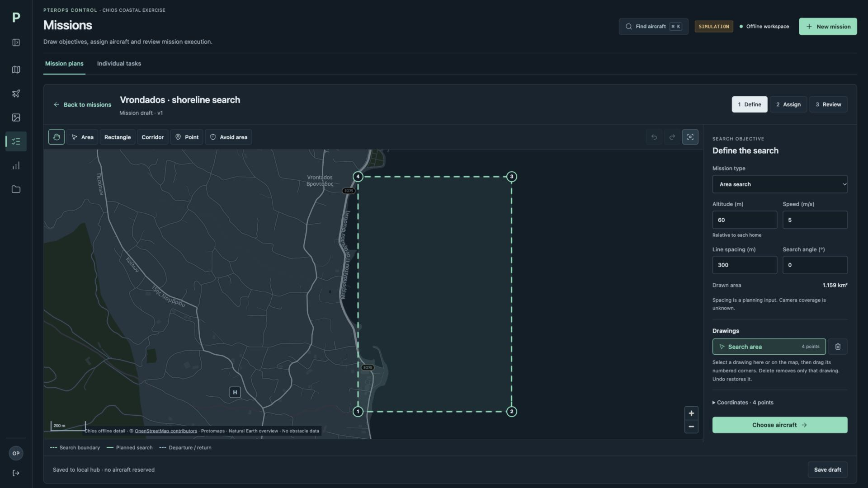
Task: Click the OP user avatar
Action: pyautogui.click(x=16, y=453)
